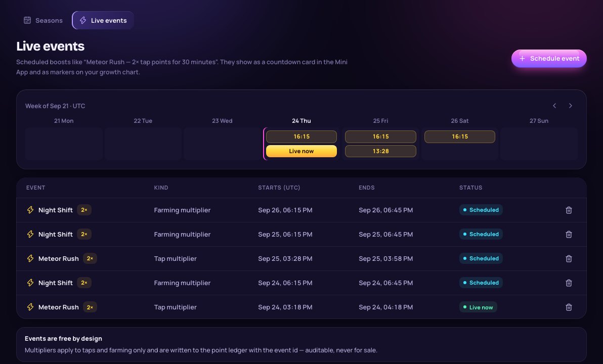The image size is (603, 364).
Task: Switch to the Seasons tab
Action: 43,20
